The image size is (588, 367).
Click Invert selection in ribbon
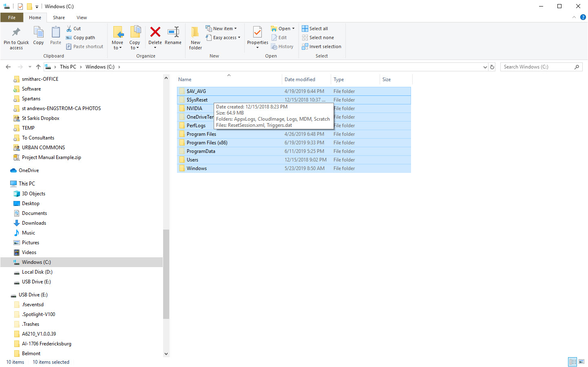point(322,46)
